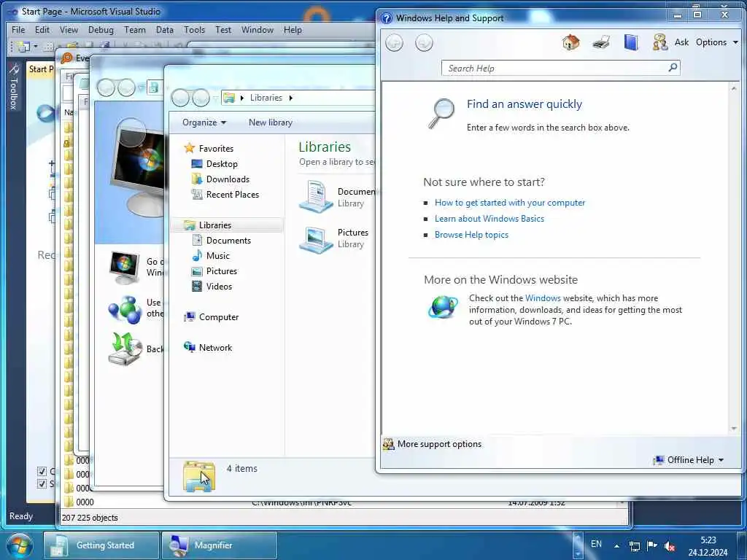Click the More support options icon
Screen dimensions: 747x560
click(x=389, y=444)
